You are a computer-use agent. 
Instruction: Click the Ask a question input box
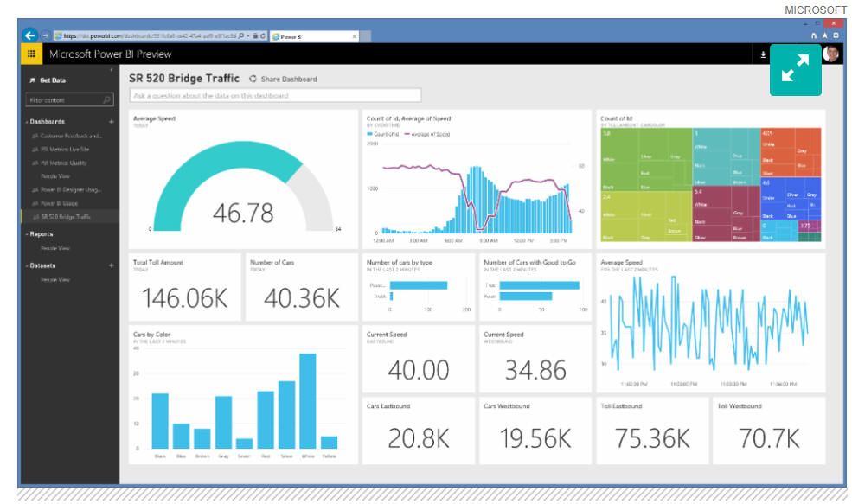coord(275,95)
